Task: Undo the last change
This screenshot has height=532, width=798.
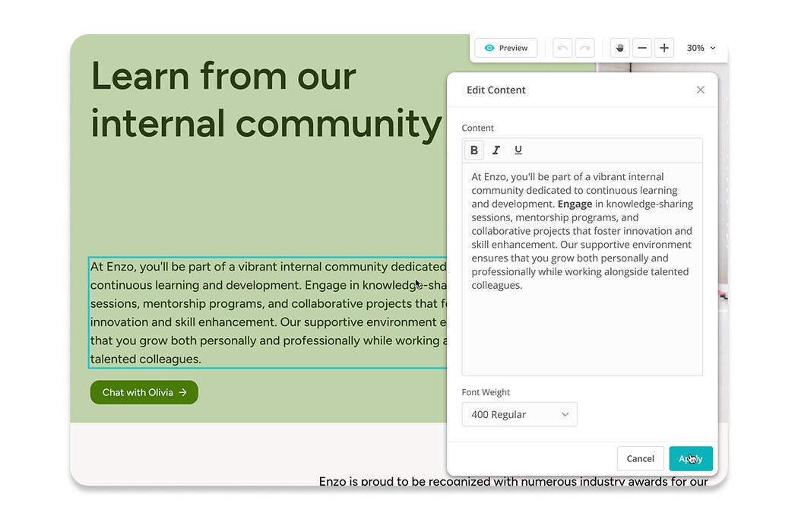Action: click(x=562, y=48)
